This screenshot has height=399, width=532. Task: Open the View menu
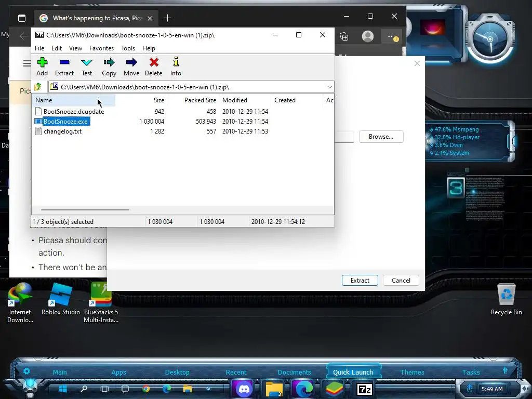point(75,48)
